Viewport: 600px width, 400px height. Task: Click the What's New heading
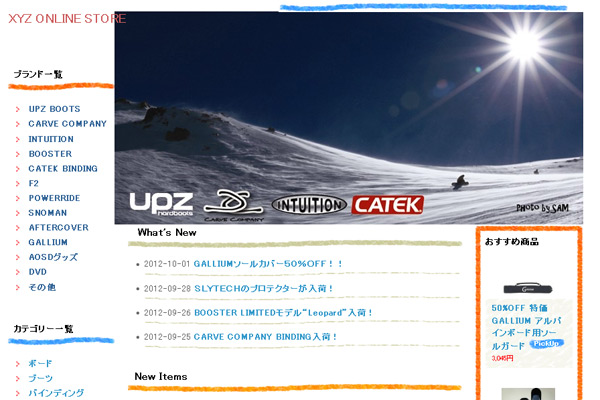tap(167, 232)
